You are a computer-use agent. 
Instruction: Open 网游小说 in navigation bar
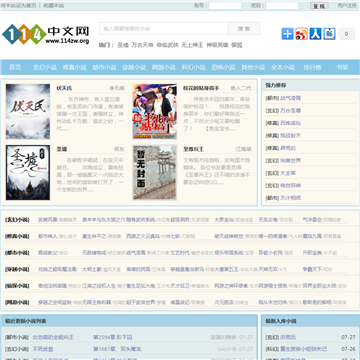pyautogui.click(x=164, y=67)
